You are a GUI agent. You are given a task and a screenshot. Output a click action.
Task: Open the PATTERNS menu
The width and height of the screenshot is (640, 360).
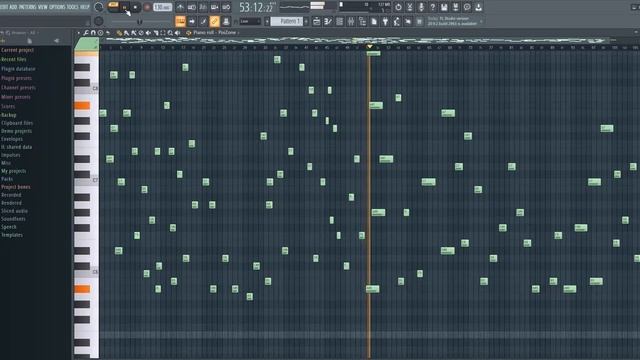pyautogui.click(x=27, y=7)
